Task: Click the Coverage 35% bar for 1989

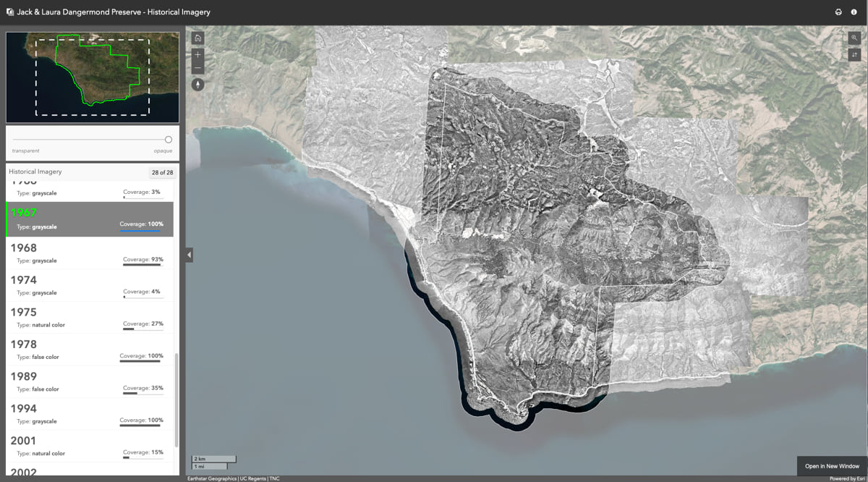Action: click(142, 394)
